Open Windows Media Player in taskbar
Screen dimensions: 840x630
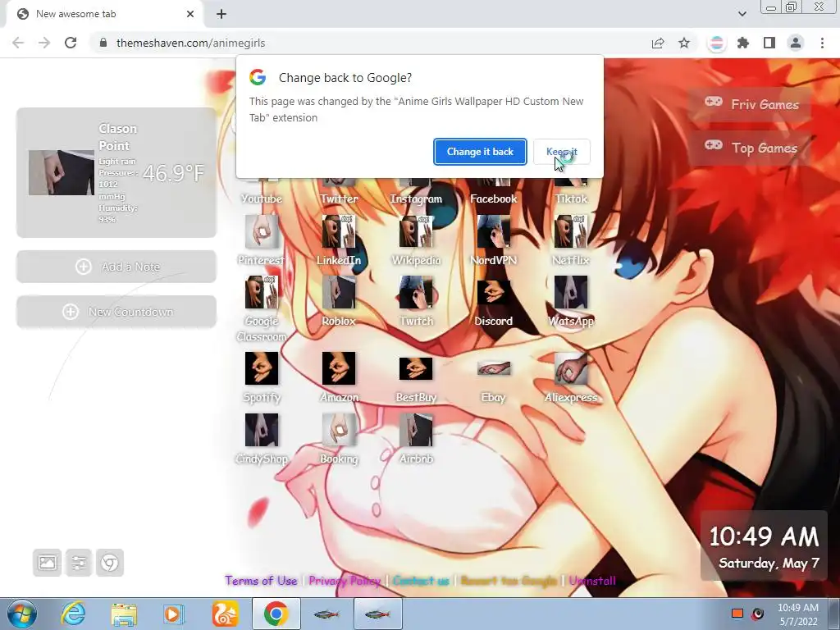173,614
